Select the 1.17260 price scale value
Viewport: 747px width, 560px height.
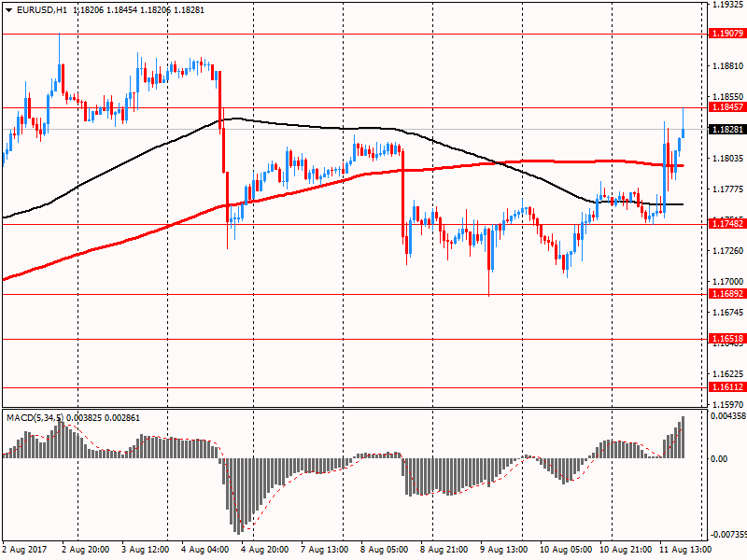pos(728,250)
